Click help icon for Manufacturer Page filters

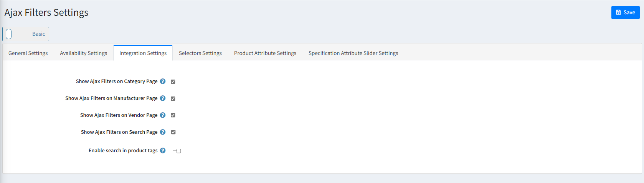(x=163, y=98)
